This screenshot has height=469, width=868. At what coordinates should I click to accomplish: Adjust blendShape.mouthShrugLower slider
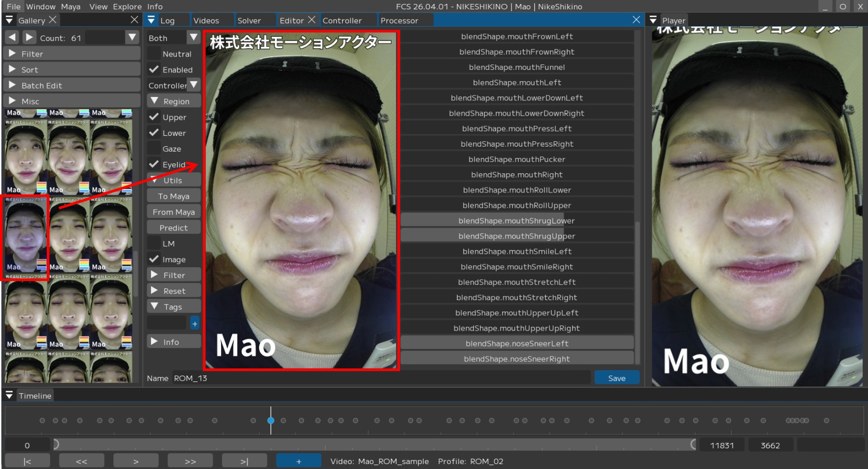[x=517, y=220]
